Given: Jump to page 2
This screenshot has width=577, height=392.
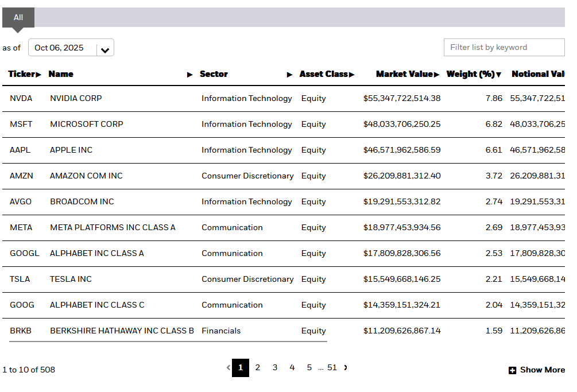Looking at the screenshot, I should (258, 368).
